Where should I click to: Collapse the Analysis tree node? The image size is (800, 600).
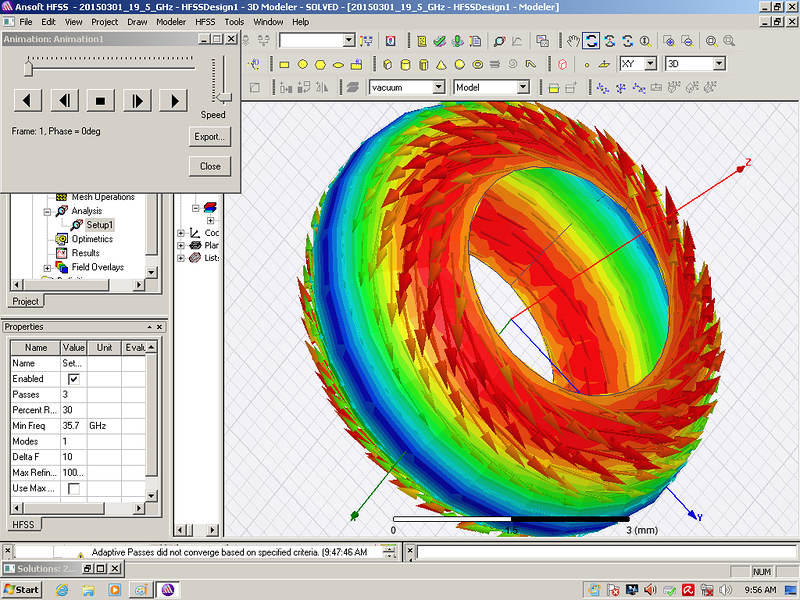click(x=47, y=211)
